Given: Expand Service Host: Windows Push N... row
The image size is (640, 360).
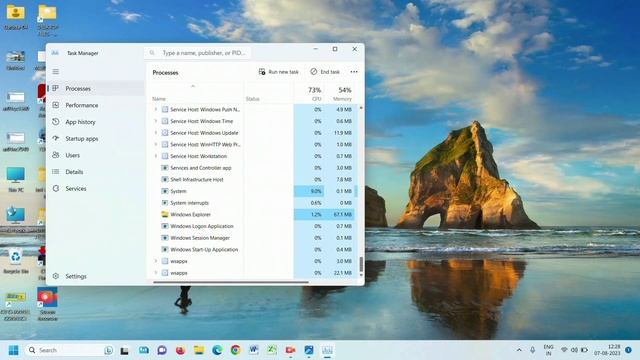Looking at the screenshot, I should 156,109.
